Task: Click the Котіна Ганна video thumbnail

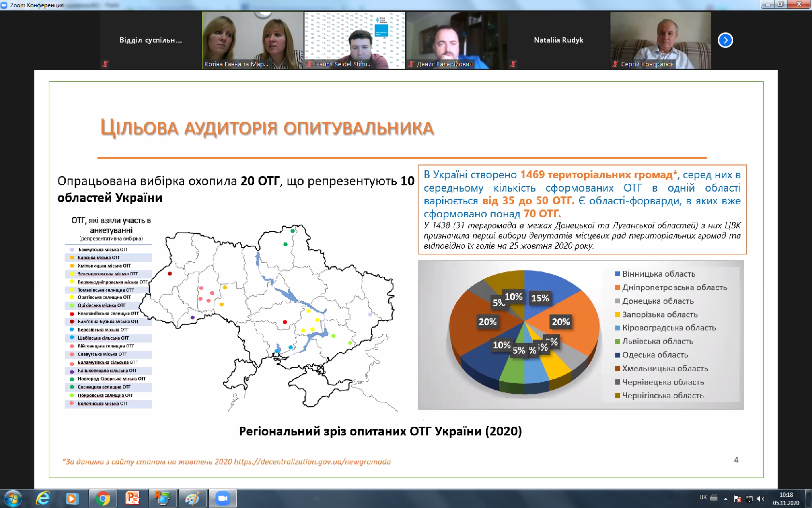Action: pos(252,40)
